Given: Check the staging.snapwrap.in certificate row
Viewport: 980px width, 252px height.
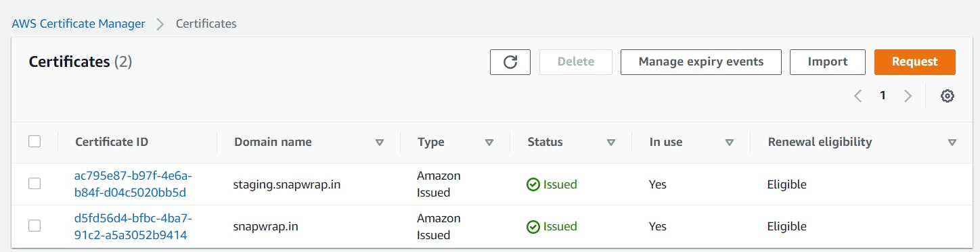Looking at the screenshot, I should click(x=35, y=184).
